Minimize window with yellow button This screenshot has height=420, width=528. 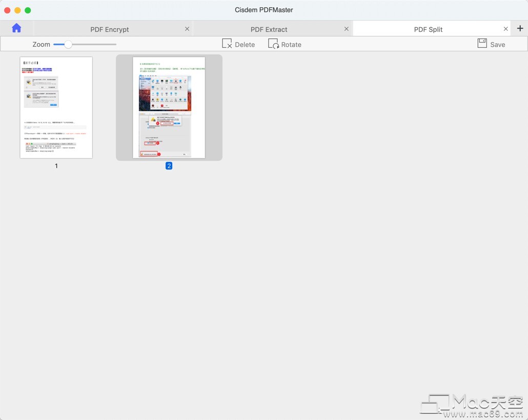pyautogui.click(x=17, y=10)
